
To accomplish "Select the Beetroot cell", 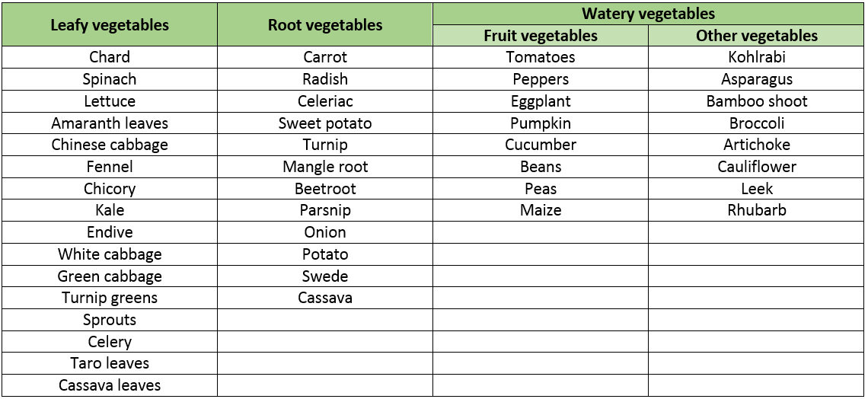I will pyautogui.click(x=325, y=189).
